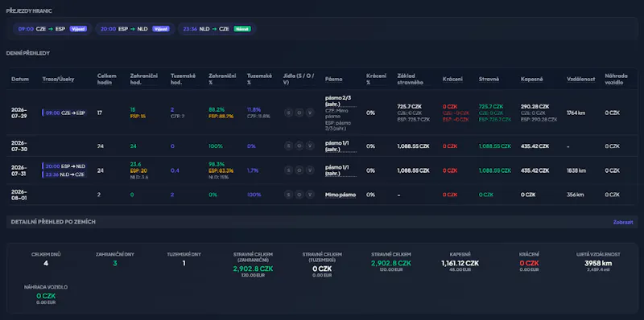Toggle dinner (V) for 2026-07-30

click(x=310, y=146)
